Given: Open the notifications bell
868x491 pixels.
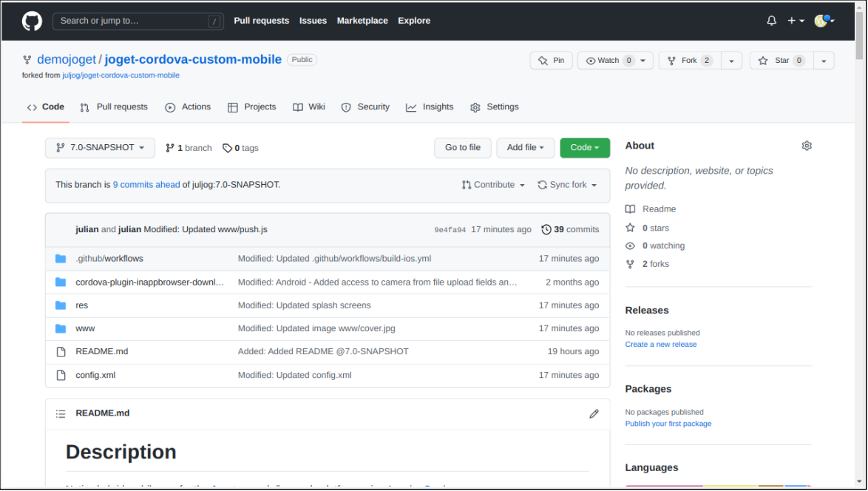Looking at the screenshot, I should pos(772,21).
